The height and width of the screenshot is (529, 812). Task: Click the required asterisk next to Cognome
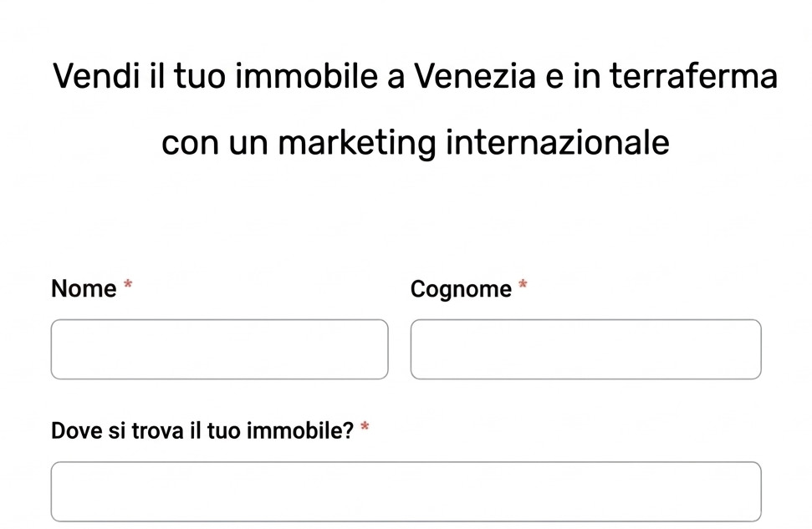coord(523,286)
